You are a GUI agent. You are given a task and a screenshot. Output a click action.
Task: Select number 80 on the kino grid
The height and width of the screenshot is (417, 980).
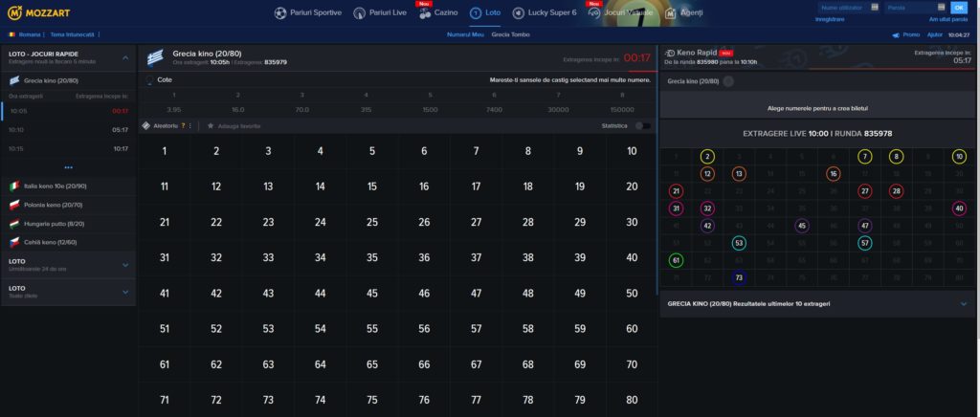632,400
